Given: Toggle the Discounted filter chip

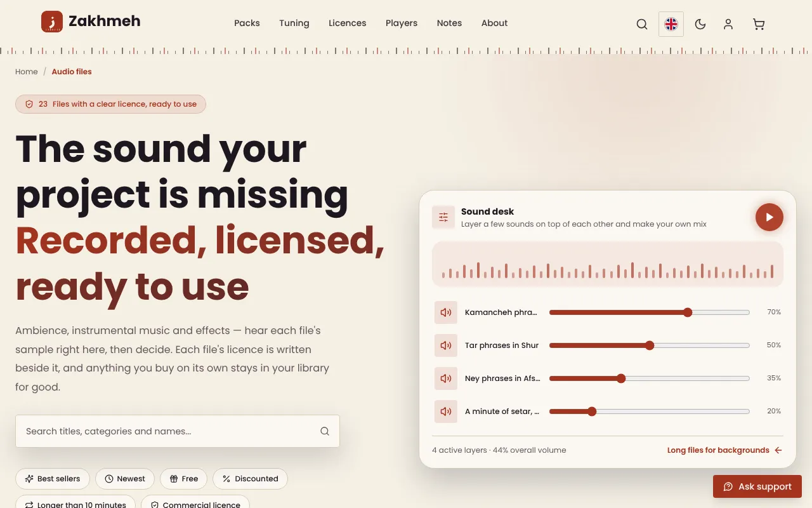Looking at the screenshot, I should tap(250, 479).
